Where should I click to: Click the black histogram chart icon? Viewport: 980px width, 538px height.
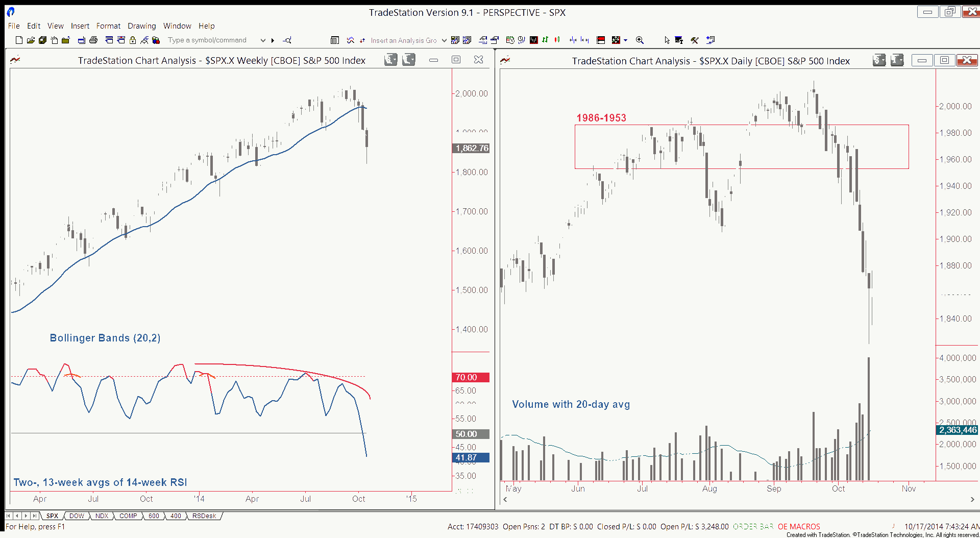[x=534, y=40]
